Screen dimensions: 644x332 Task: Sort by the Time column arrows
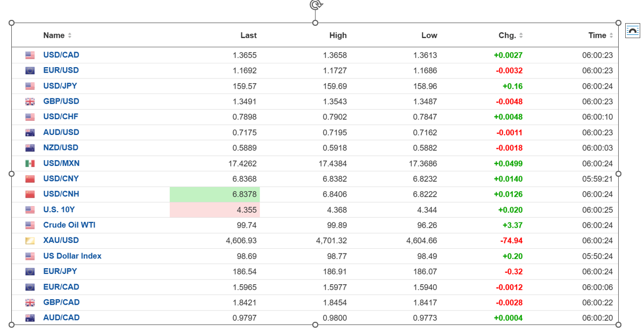(611, 36)
